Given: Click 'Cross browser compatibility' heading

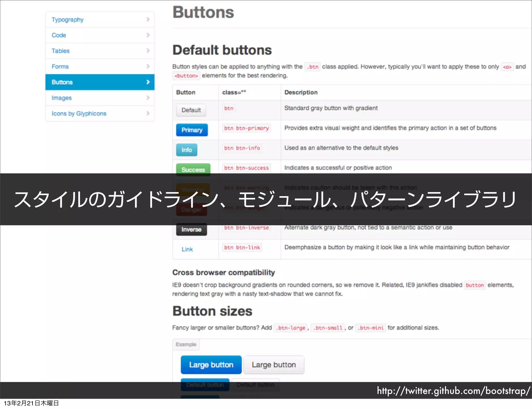Looking at the screenshot, I should (x=224, y=272).
